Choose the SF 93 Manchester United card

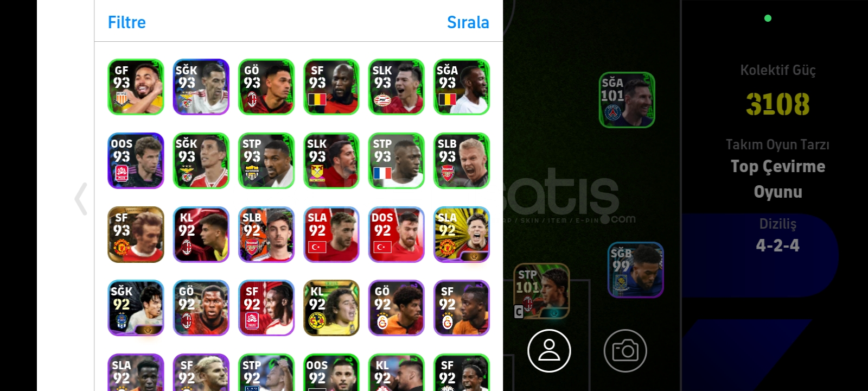136,235
